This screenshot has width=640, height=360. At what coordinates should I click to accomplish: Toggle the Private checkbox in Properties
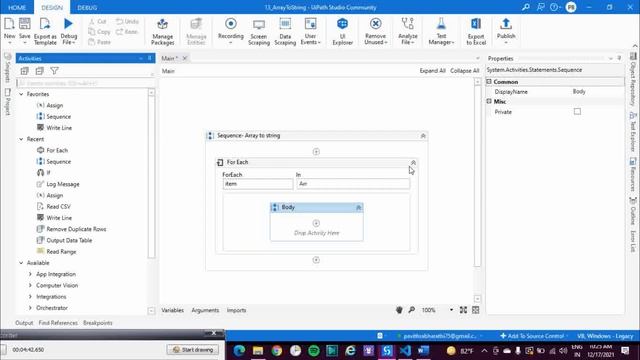[x=577, y=111]
